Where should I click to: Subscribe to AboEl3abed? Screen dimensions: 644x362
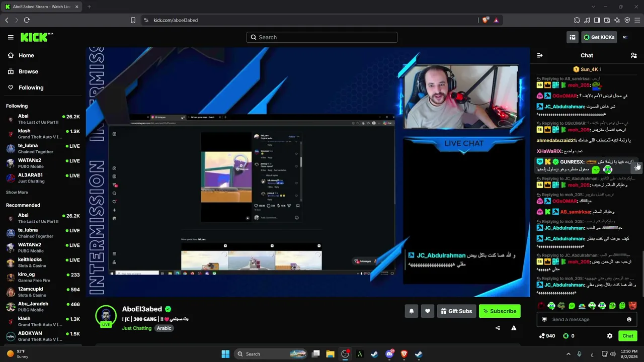point(500,311)
